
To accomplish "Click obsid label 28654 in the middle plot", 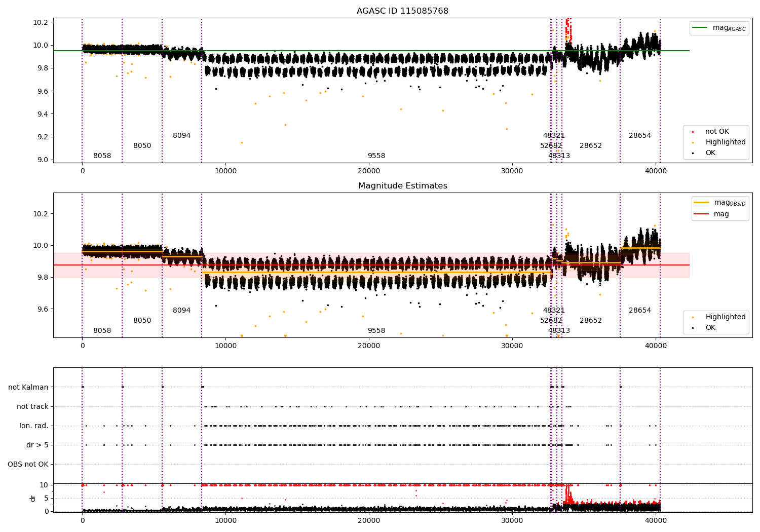I will pos(640,311).
